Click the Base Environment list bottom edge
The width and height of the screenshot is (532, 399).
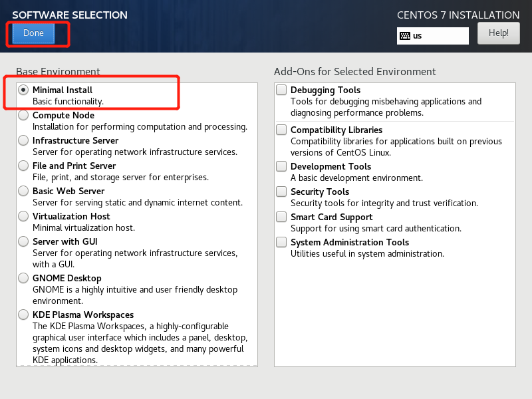coord(137,365)
